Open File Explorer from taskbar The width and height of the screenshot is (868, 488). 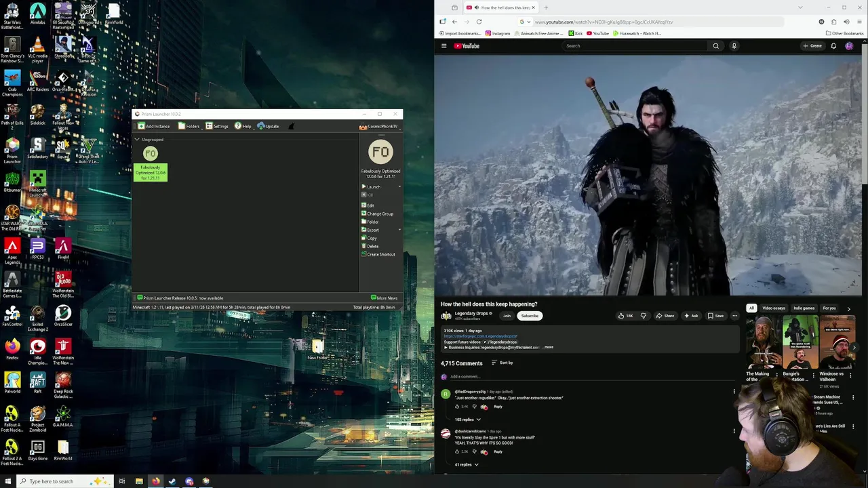pyautogui.click(x=139, y=481)
